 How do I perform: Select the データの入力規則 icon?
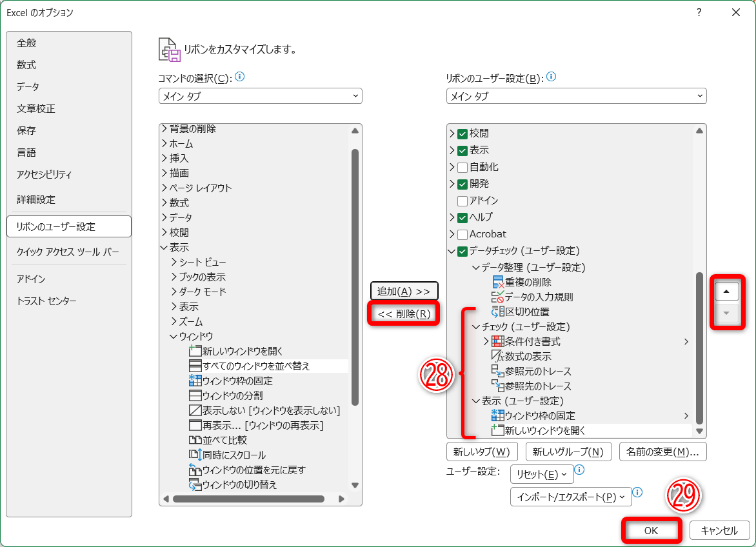pyautogui.click(x=497, y=297)
